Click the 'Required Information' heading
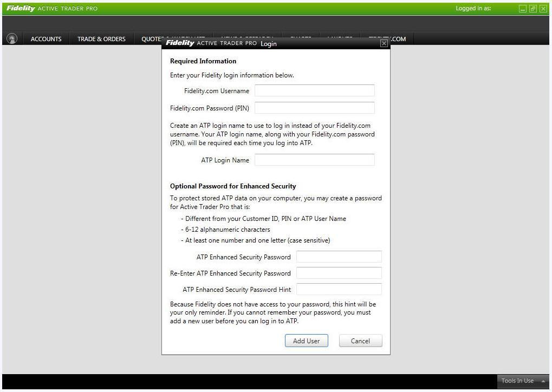The width and height of the screenshot is (552, 392). tap(203, 61)
